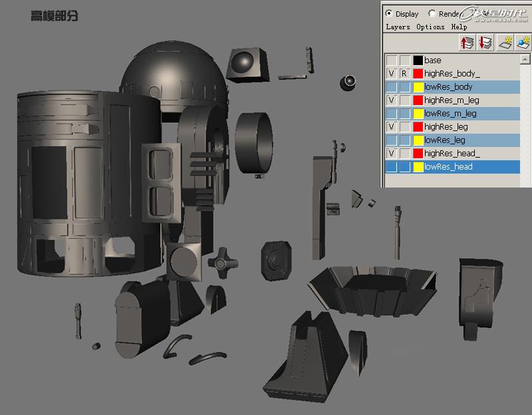Select the highRes_m_leg layer
This screenshot has height=415, width=532.
(449, 100)
